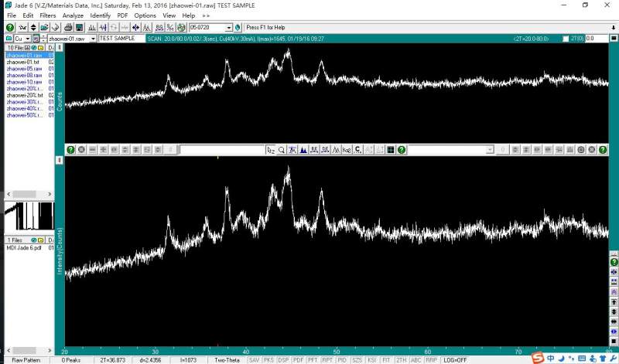Image resolution: width=619 pixels, height=364 pixels.
Task: Open the Filters menu
Action: tap(48, 15)
